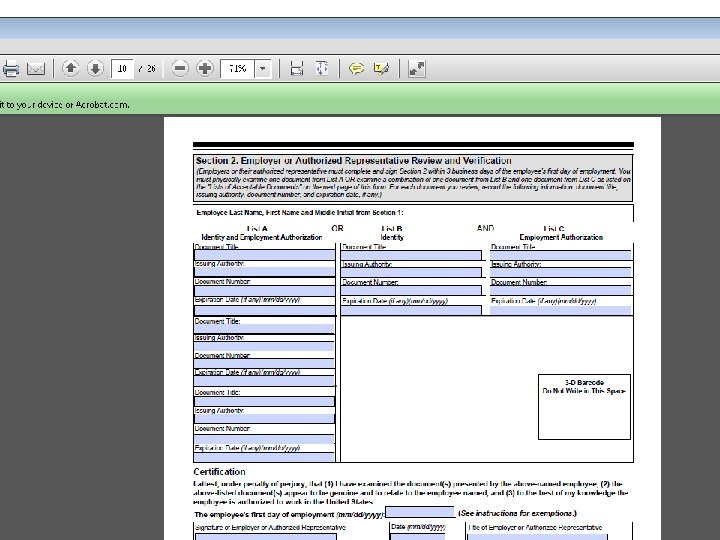The width and height of the screenshot is (720, 540).
Task: Open the zoom percentage dropdown arrow
Action: [263, 68]
